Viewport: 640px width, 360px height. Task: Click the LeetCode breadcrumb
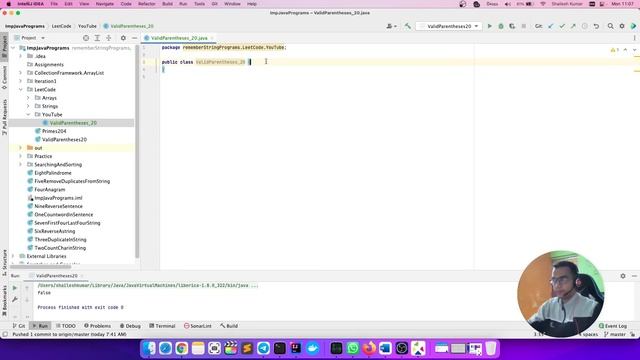point(61,26)
